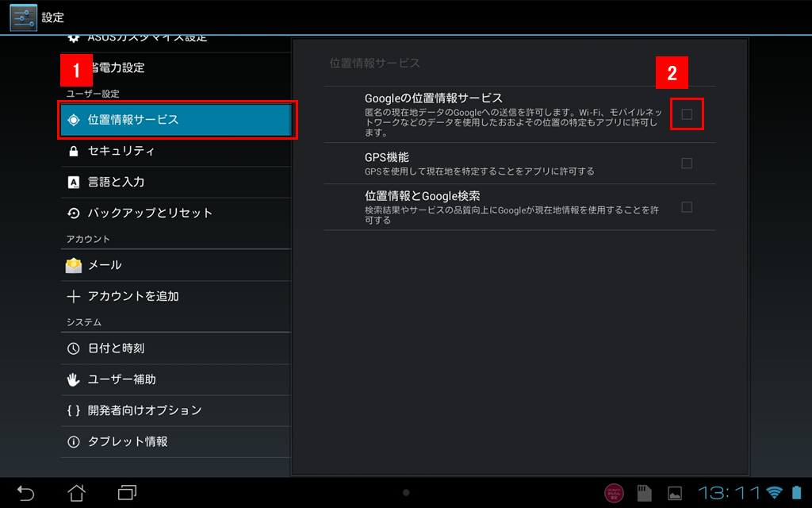The height and width of the screenshot is (508, 812).
Task: Tap the battery status icon
Action: [797, 492]
